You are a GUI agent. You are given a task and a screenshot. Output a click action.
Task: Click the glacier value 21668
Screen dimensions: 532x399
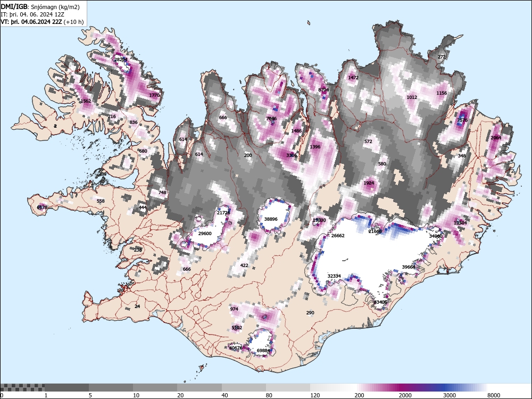375,231
